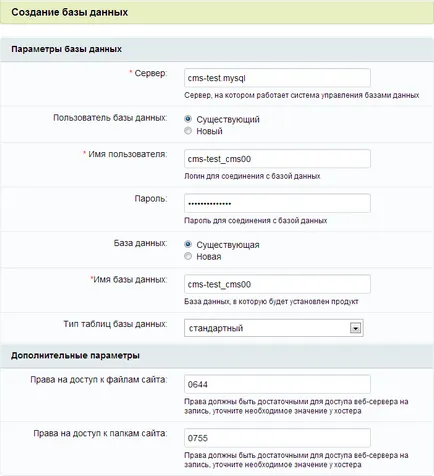The width and height of the screenshot is (434, 476).
Task: Choose Новый database user option
Action: [x=188, y=131]
